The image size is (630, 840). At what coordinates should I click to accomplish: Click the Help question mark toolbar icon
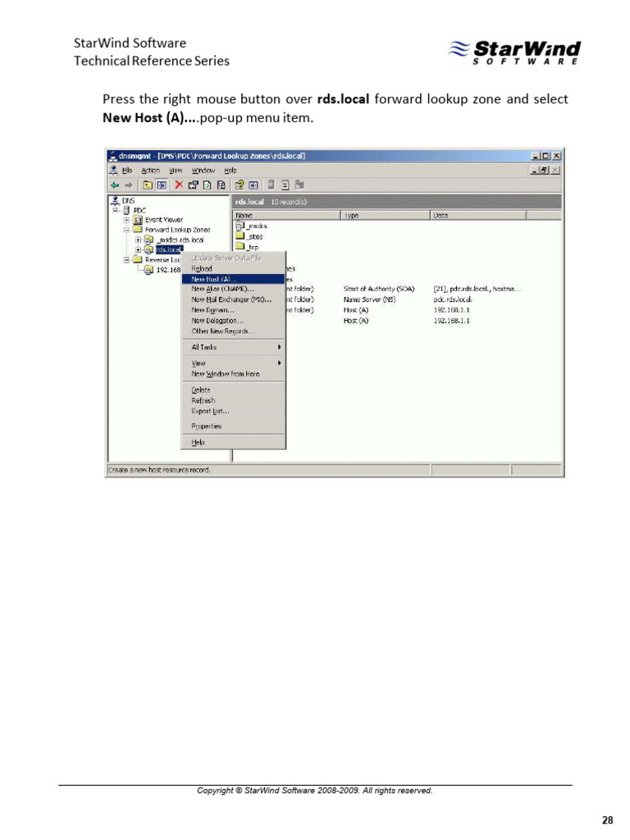tap(240, 185)
